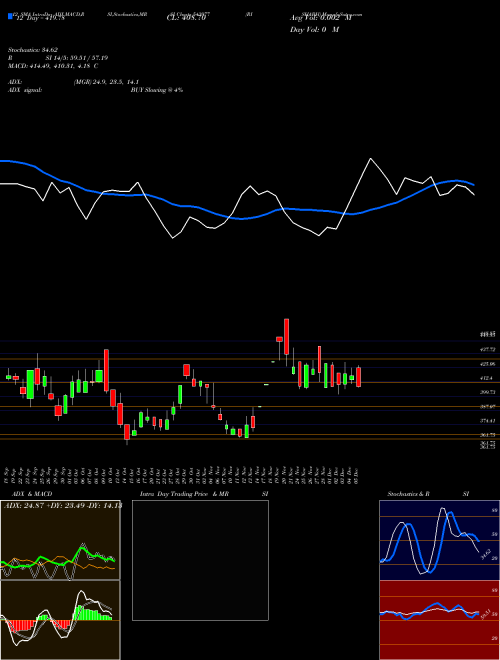Click the 399.73 price axis label
This screenshot has width=500, height=660.
pos(489,392)
